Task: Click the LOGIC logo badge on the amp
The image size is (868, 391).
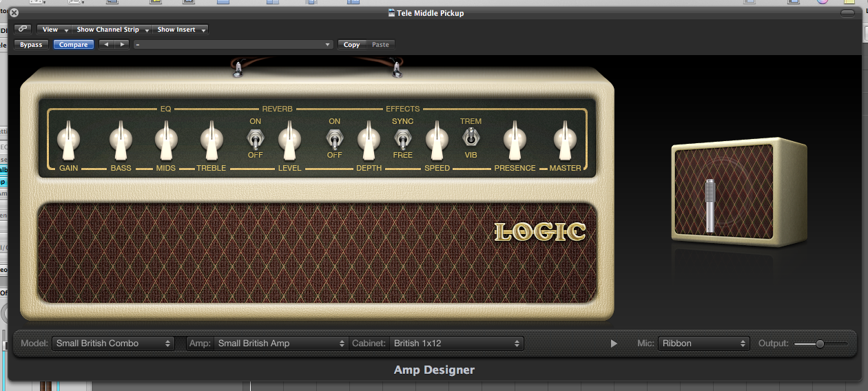Action: click(x=540, y=232)
